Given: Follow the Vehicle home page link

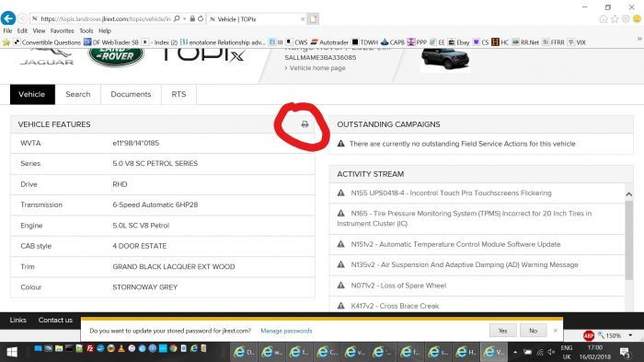Looking at the screenshot, I should click(317, 68).
